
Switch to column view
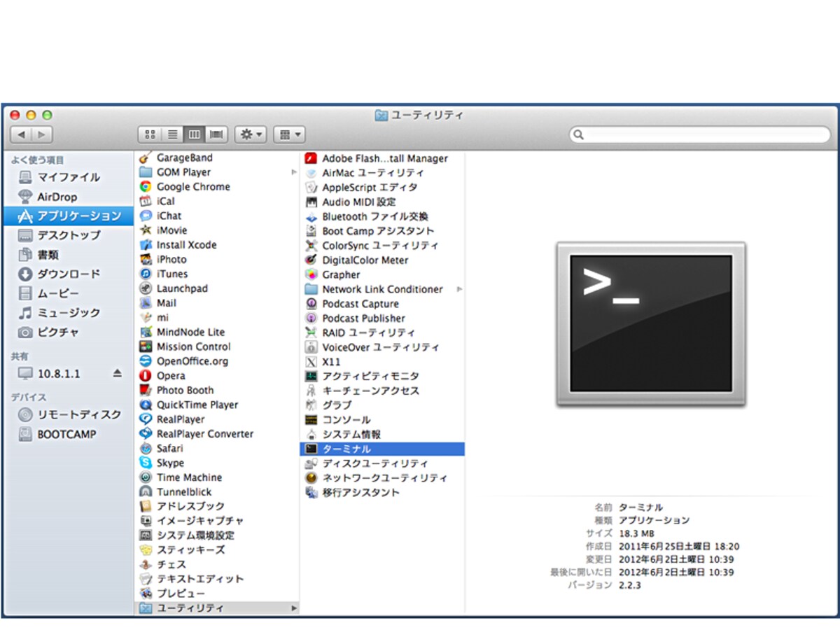[x=195, y=134]
